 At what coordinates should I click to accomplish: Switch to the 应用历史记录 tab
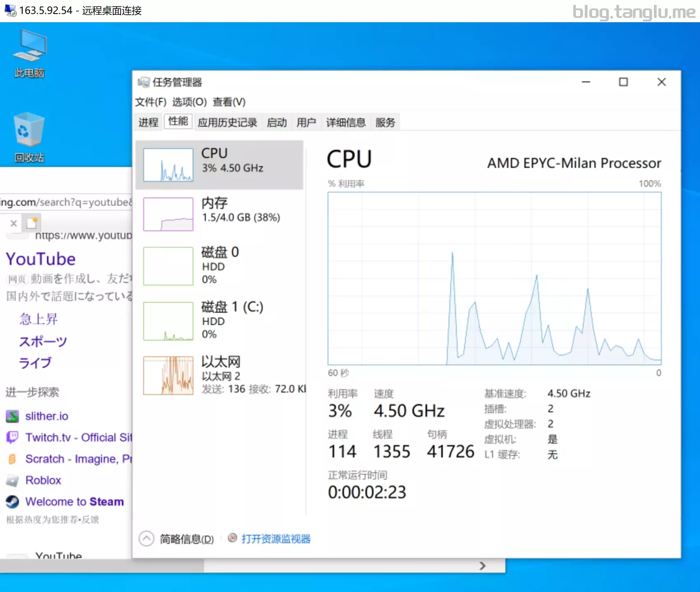[x=227, y=122]
